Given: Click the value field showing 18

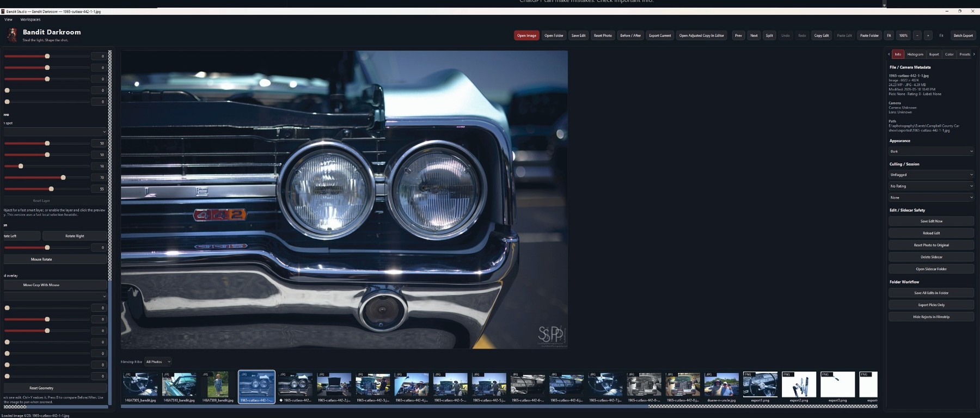Looking at the screenshot, I should (x=99, y=166).
